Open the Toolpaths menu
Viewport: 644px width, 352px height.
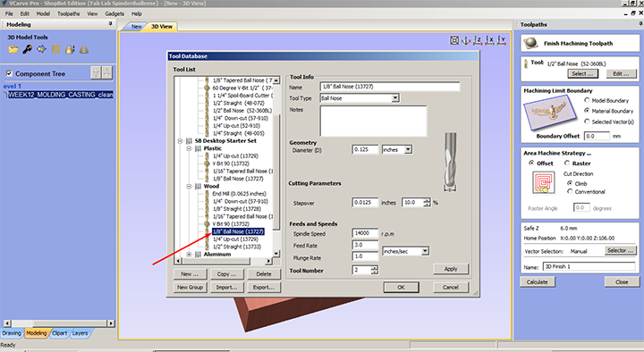pos(69,13)
